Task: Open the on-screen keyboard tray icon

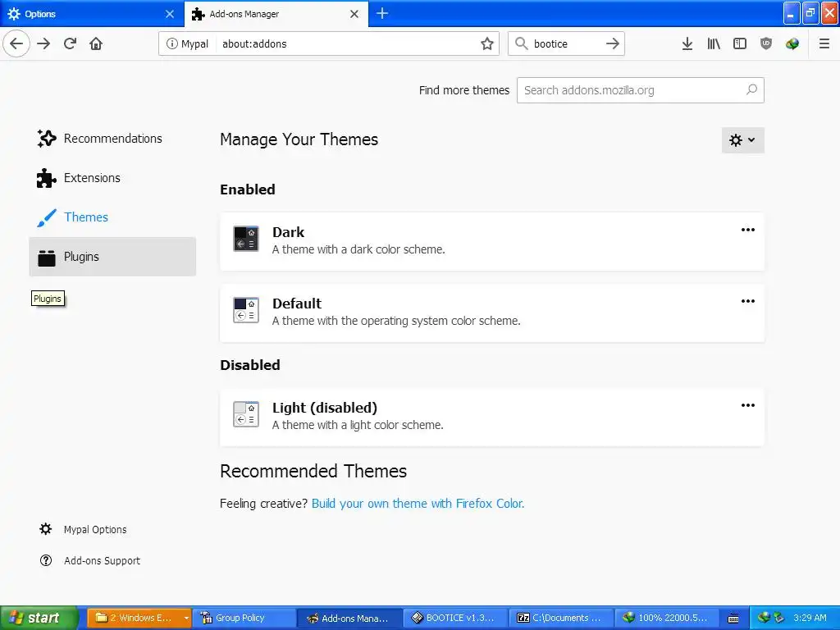Action: point(733,619)
